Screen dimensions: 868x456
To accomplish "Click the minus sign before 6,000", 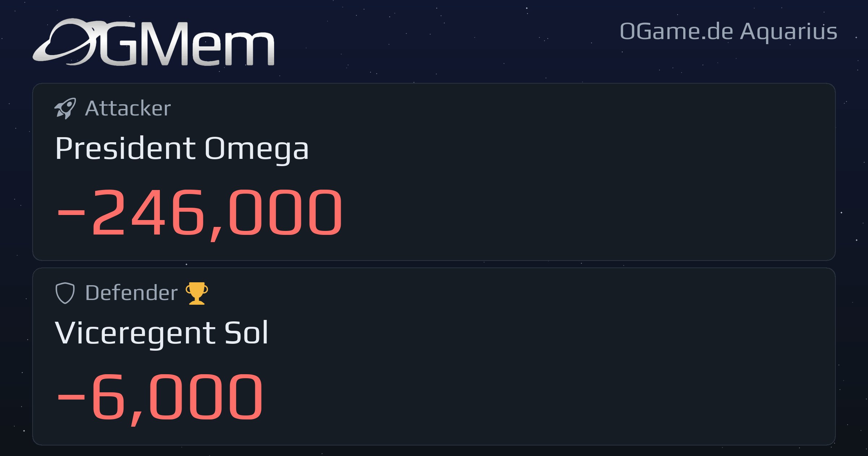I will 71,397.
